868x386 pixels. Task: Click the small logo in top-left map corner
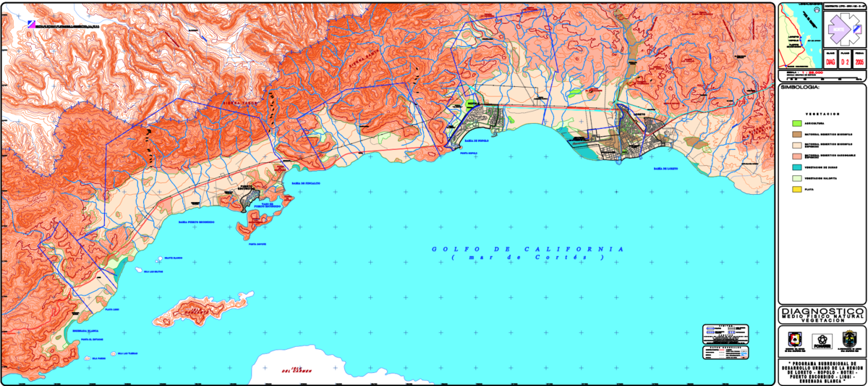click(30, 23)
